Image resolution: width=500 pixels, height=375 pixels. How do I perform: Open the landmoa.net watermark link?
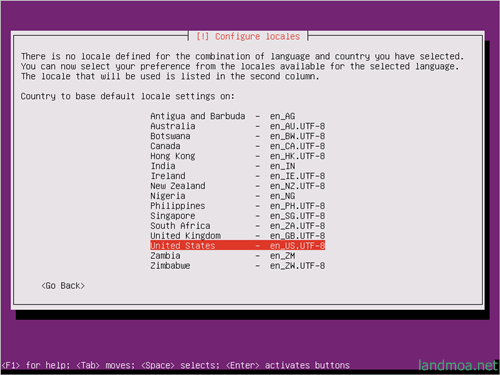point(458,365)
